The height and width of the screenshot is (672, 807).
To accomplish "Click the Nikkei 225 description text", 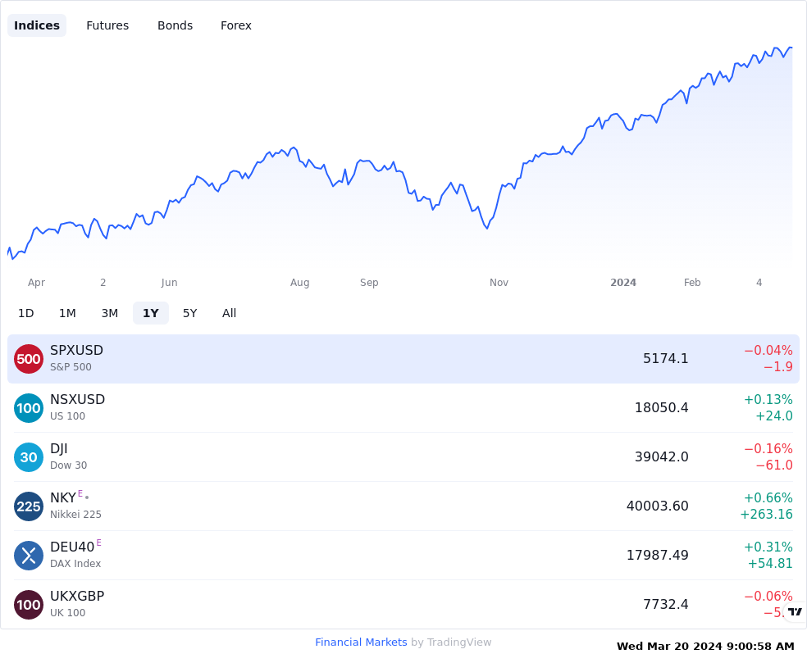I will (75, 514).
